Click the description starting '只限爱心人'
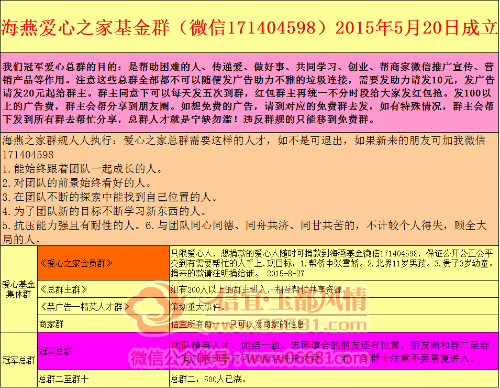This screenshot has width=500, height=388. (x=334, y=263)
